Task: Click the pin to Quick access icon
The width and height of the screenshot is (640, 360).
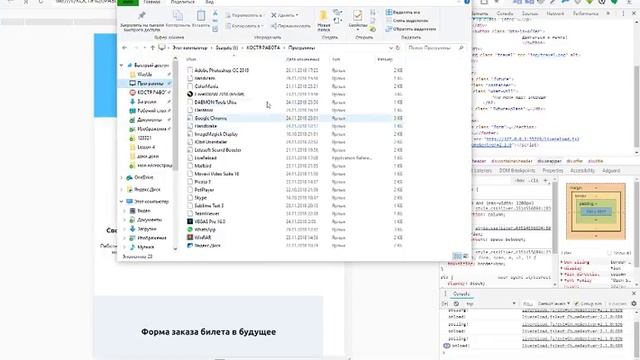Action: pyautogui.click(x=142, y=16)
